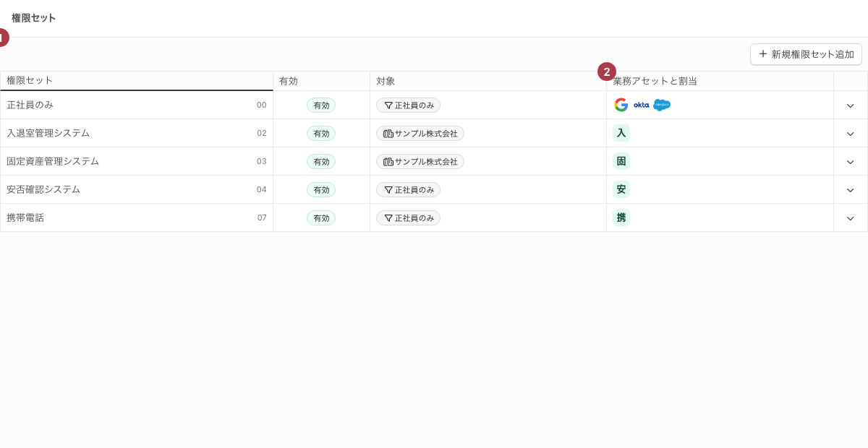The width and height of the screenshot is (868, 448).
Task: Select the 安否確認システム permission set name
Action: (x=43, y=189)
